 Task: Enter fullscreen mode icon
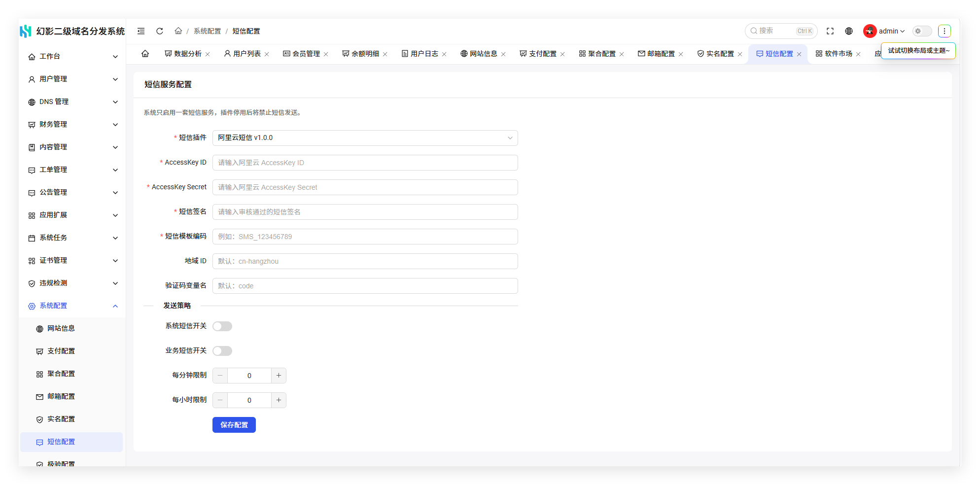coord(830,31)
